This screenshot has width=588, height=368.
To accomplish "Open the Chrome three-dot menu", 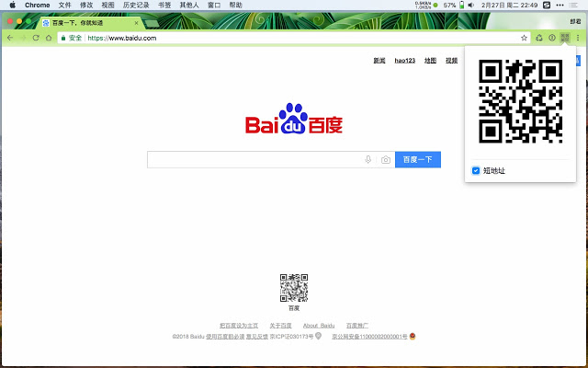I will 578,38.
